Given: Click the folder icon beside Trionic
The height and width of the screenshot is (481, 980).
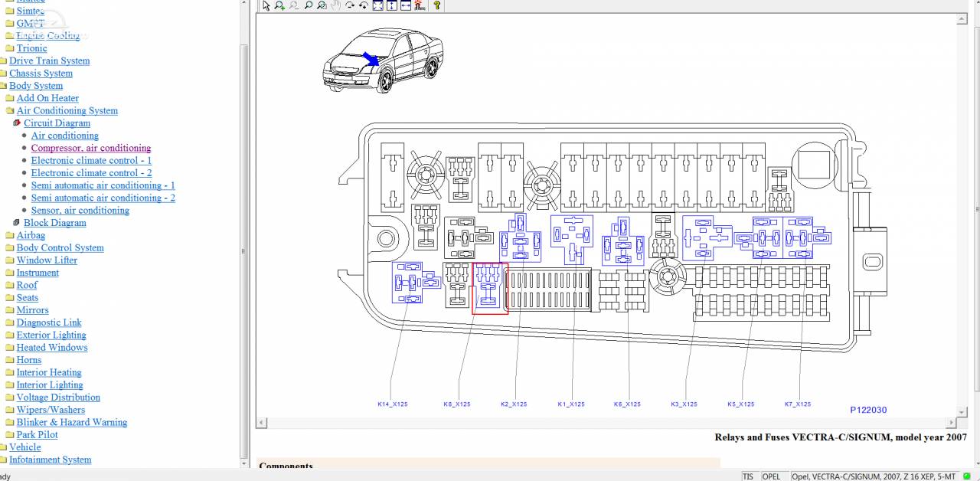Looking at the screenshot, I should click(10, 48).
